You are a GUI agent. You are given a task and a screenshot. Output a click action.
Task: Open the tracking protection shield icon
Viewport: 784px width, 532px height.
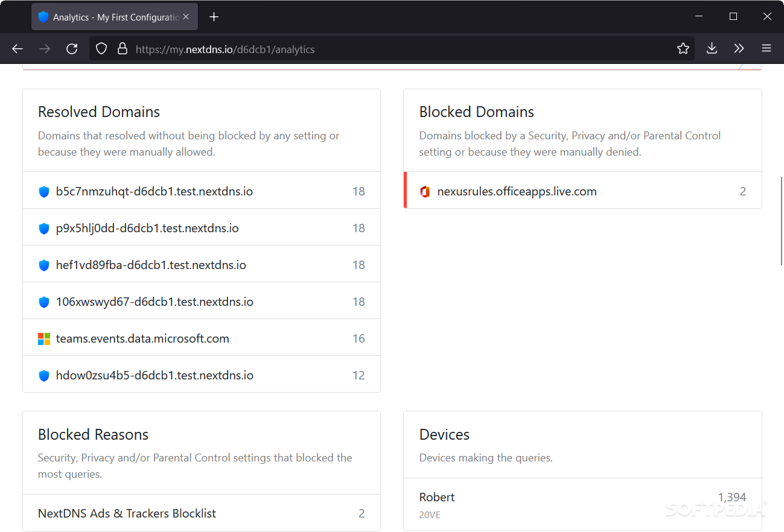101,49
